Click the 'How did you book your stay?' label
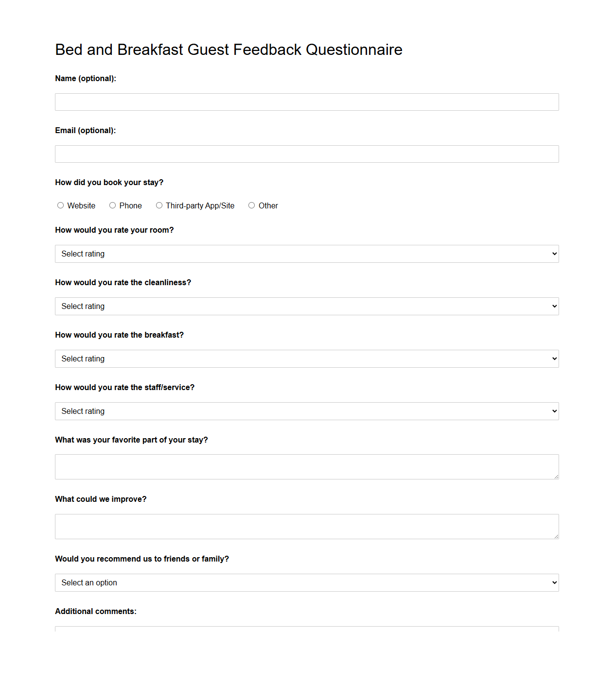 coord(109,182)
